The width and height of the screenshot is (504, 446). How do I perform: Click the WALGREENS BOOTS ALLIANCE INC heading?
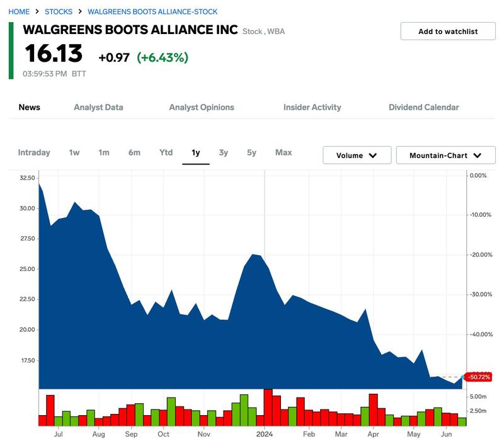click(130, 30)
